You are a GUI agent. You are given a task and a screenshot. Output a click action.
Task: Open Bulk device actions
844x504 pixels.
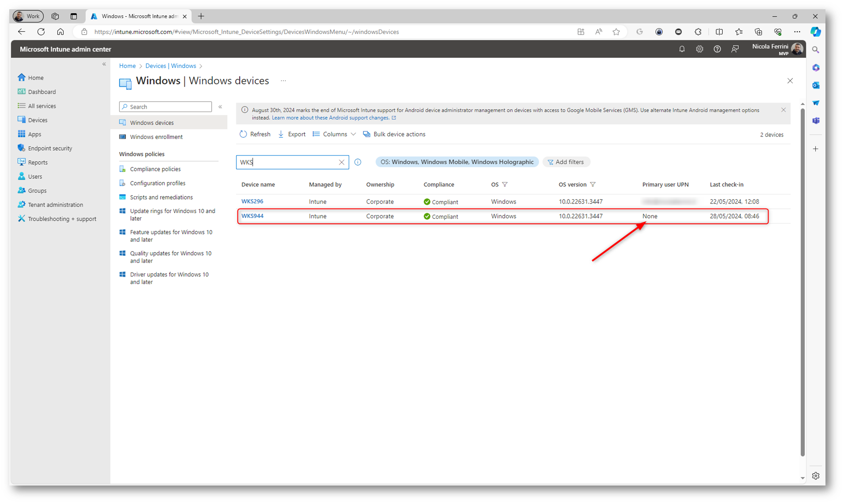394,134
